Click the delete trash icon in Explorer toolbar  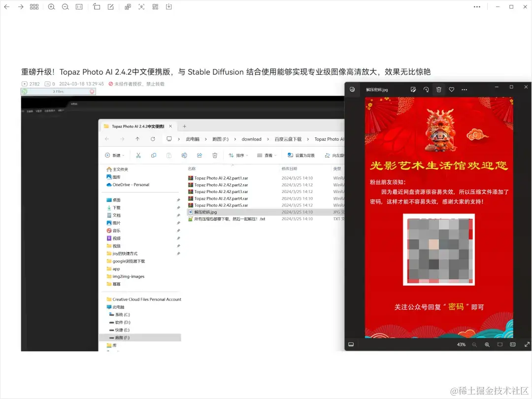coord(215,155)
